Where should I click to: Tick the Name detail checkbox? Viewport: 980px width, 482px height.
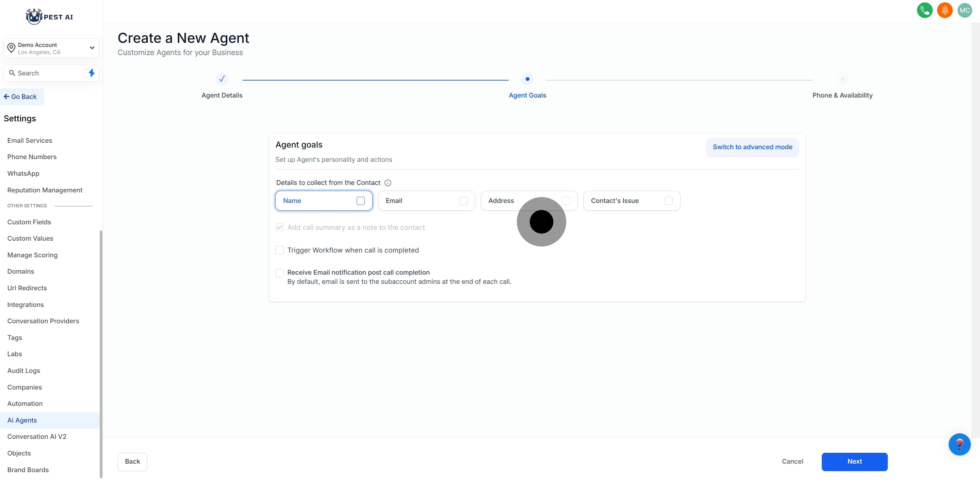pos(360,201)
